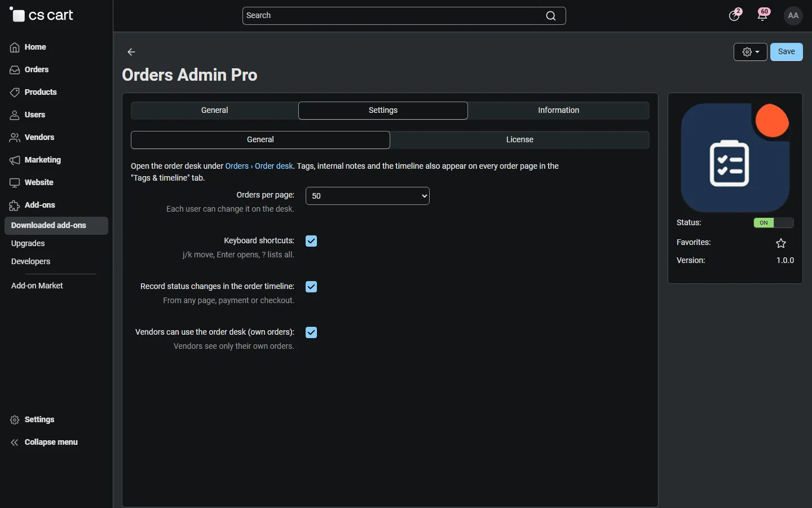The image size is (812, 508).
Task: Open the AA user avatar menu
Action: coord(794,16)
